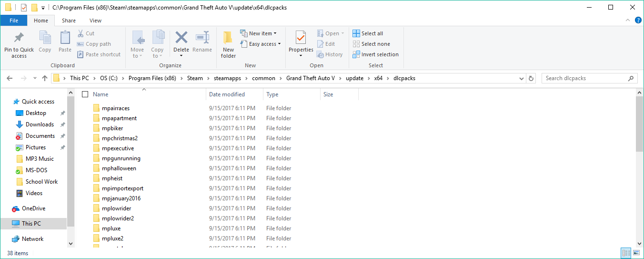The height and width of the screenshot is (259, 644).
Task: Select the mpgunrunning folder
Action: tap(121, 158)
